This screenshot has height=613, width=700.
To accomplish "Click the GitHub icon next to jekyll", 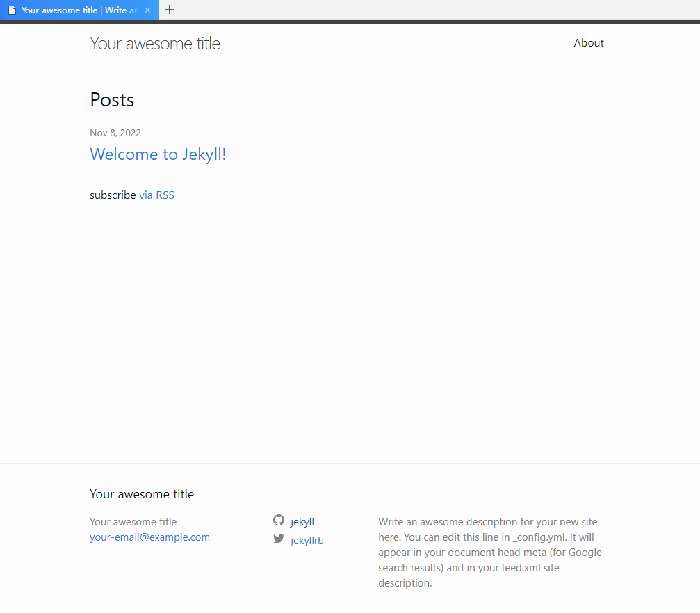I will tap(278, 520).
